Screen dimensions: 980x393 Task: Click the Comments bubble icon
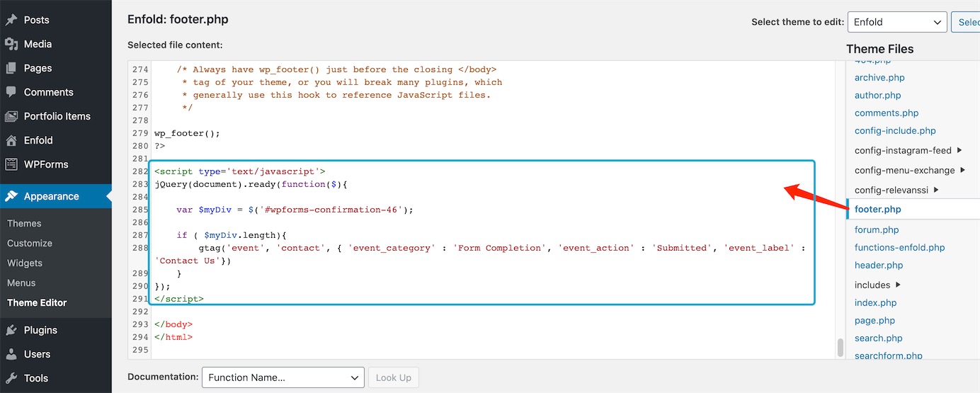click(11, 92)
